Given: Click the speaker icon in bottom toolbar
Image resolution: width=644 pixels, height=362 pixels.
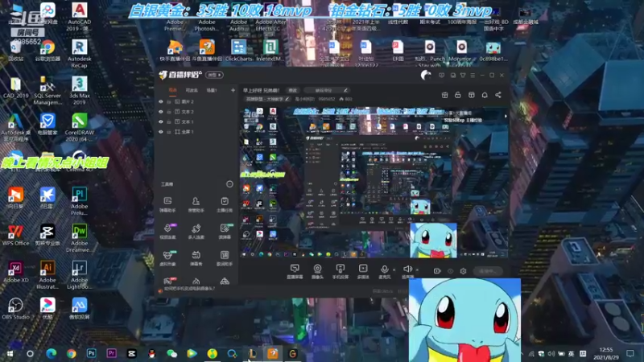Looking at the screenshot, I should coord(407,269).
